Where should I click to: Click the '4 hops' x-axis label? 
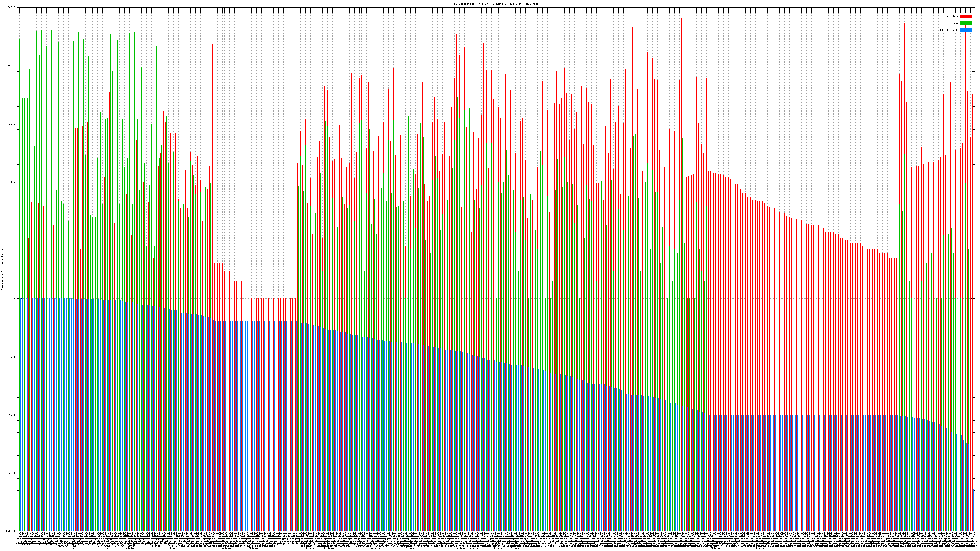click(462, 548)
